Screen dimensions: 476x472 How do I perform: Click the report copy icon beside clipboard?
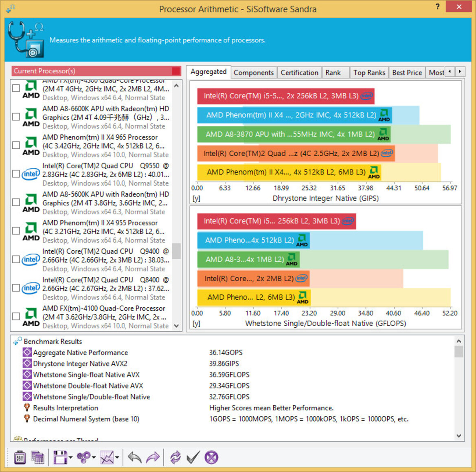[37, 457]
